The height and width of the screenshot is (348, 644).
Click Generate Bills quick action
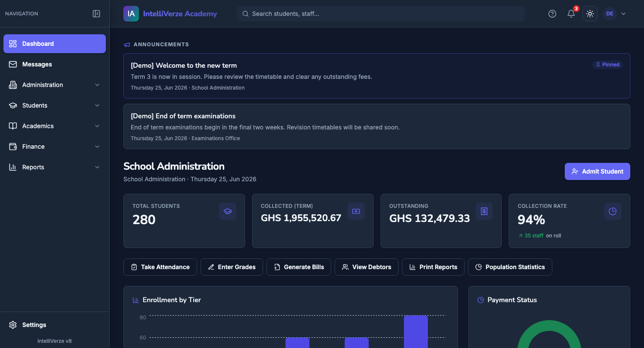point(299,267)
